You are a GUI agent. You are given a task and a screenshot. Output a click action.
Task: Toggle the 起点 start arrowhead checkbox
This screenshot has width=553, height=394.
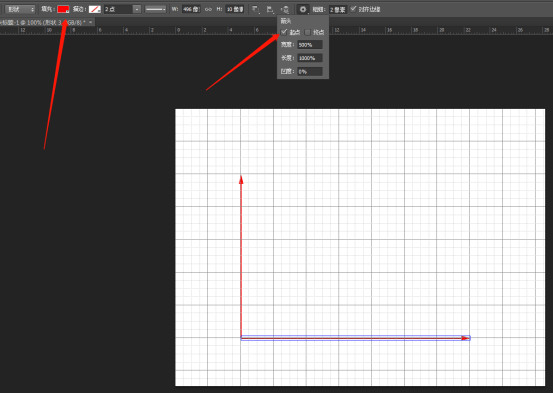click(x=284, y=32)
